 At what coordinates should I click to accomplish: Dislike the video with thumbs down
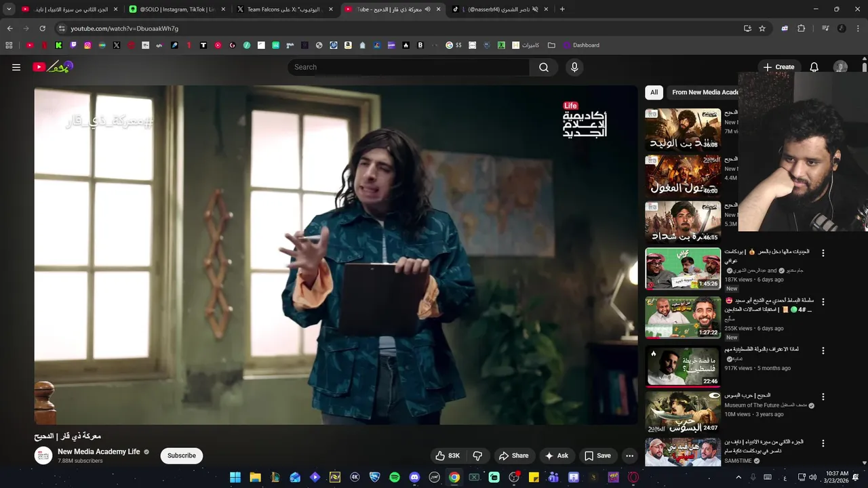click(x=477, y=455)
